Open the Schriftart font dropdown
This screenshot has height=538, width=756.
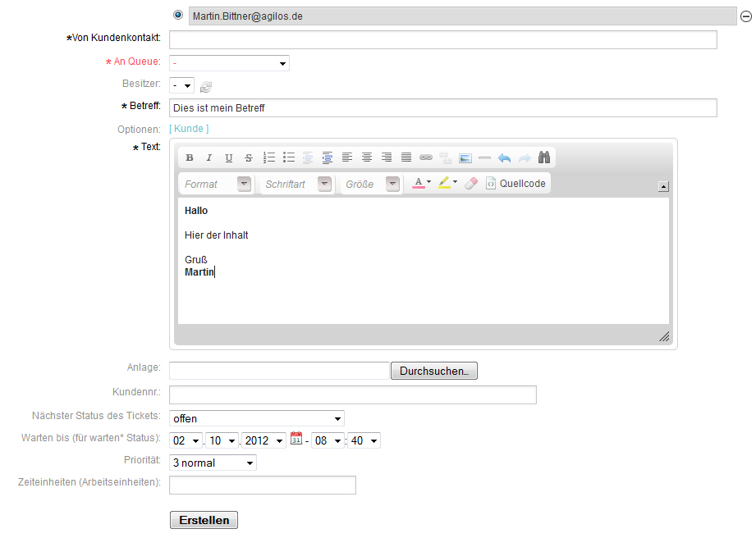point(297,184)
